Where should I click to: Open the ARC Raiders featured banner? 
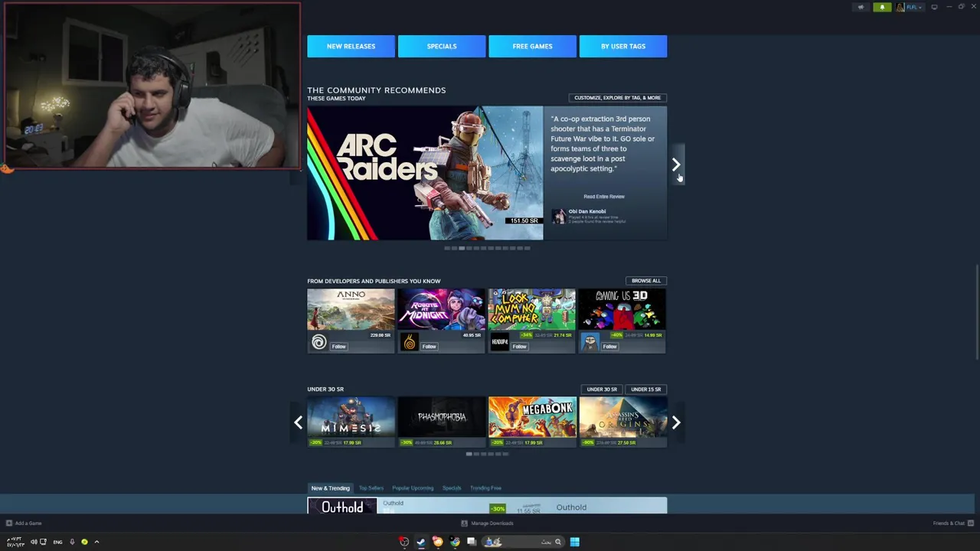pos(425,174)
